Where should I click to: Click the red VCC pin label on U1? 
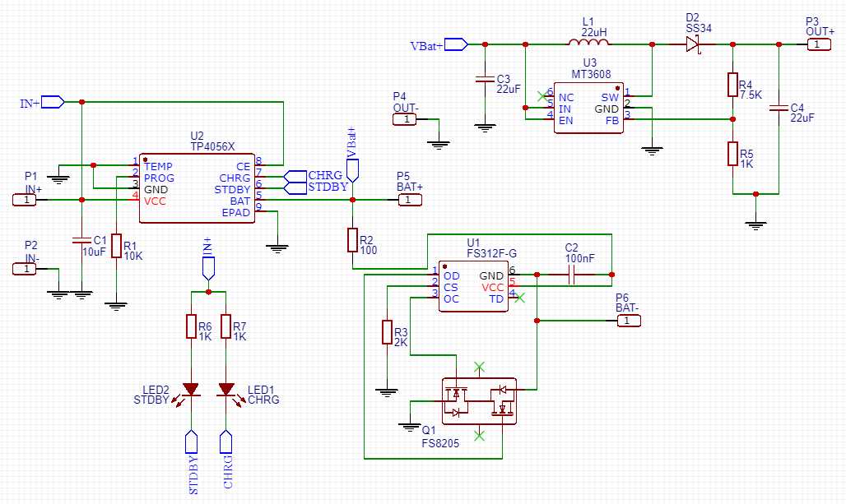493,287
